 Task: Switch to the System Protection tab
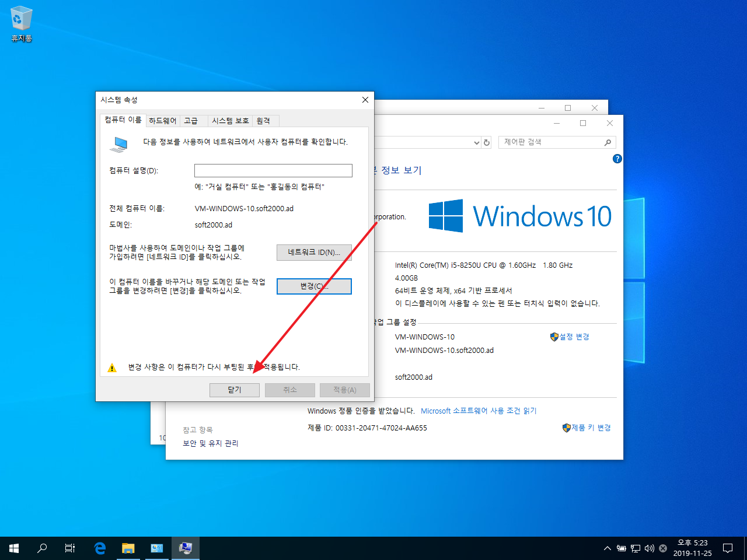231,121
